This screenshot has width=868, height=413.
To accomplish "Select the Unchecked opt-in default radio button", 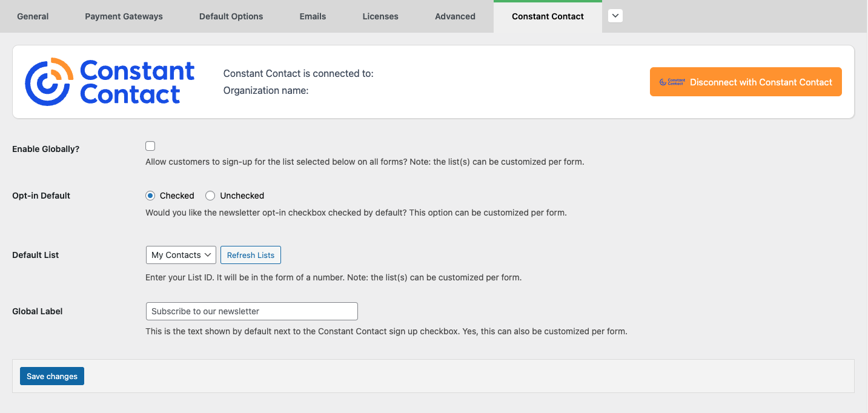I will pos(210,195).
